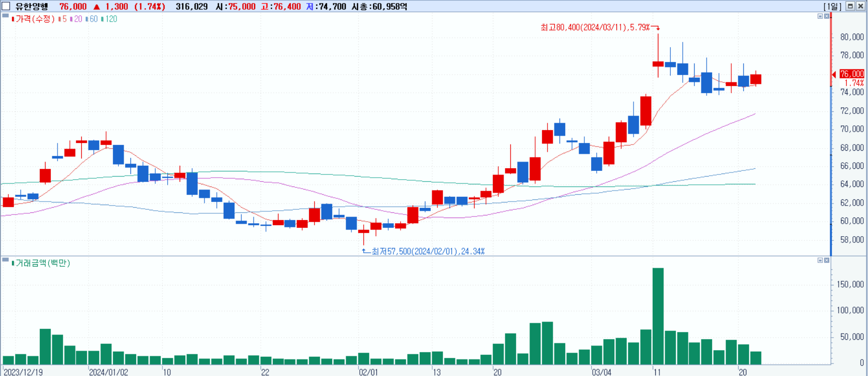Click the tallest volume bar on 03/11
The image size is (868, 376).
coord(658,316)
